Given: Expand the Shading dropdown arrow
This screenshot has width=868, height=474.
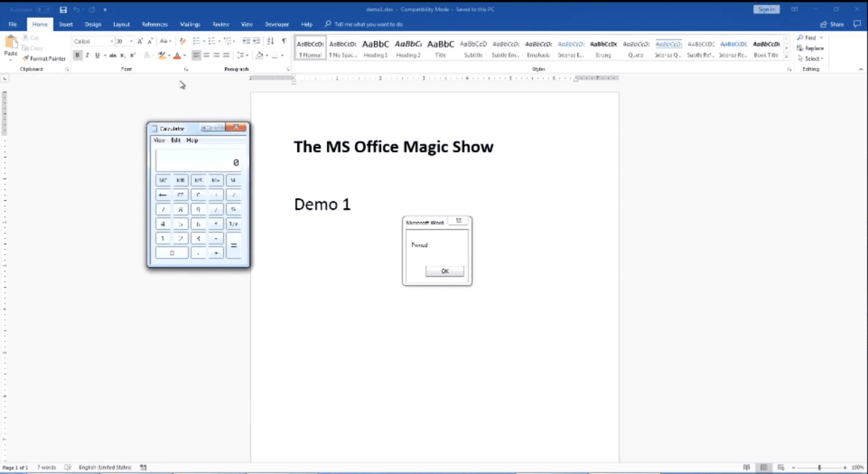Looking at the screenshot, I should click(x=267, y=56).
